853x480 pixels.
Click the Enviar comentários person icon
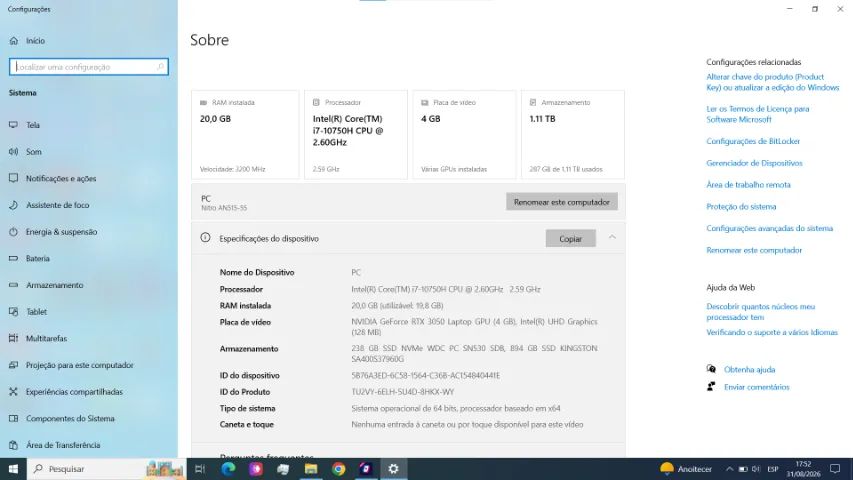[711, 386]
